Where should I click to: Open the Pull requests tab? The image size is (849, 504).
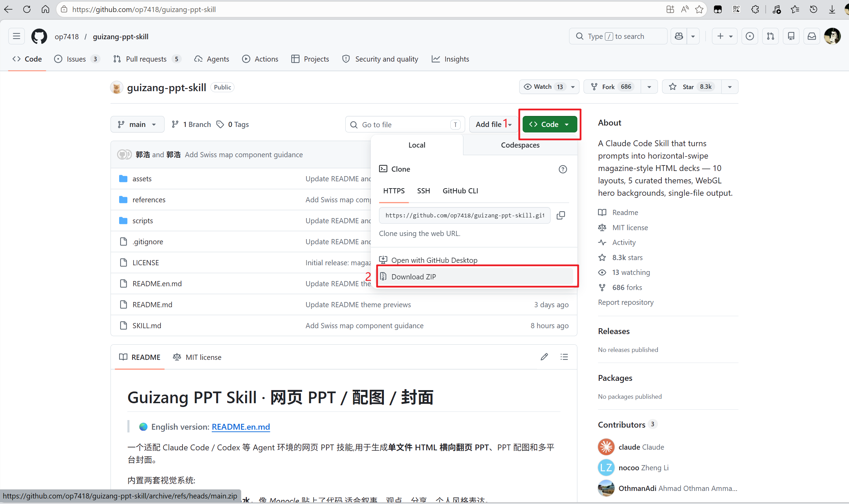pos(147,59)
